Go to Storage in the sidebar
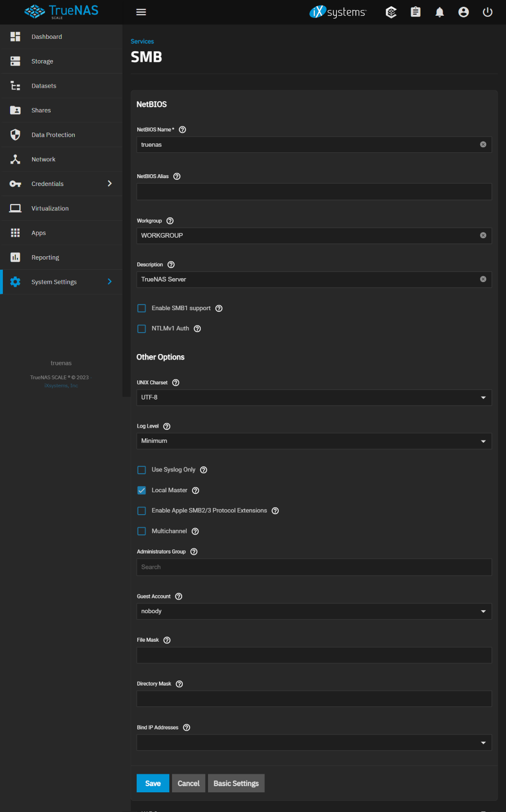The width and height of the screenshot is (506, 812). click(x=42, y=61)
